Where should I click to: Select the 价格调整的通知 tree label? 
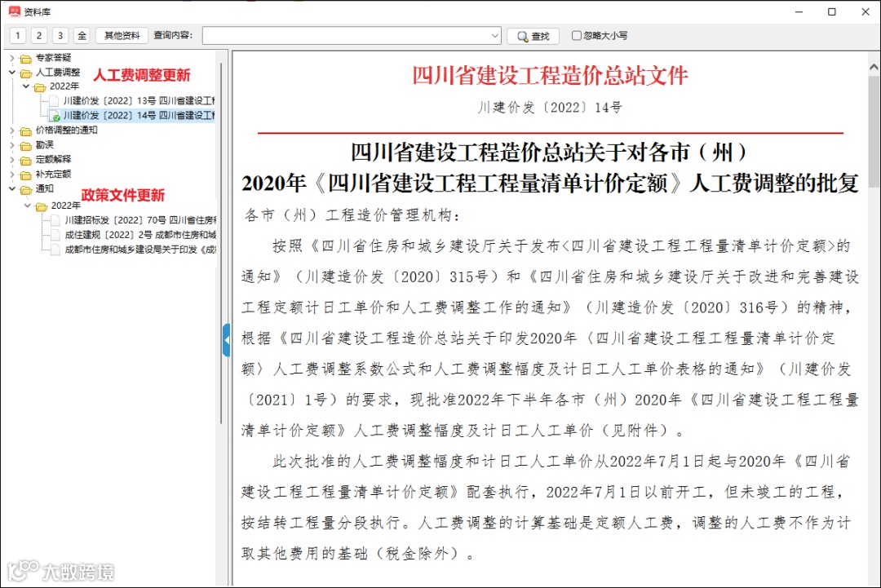66,130
